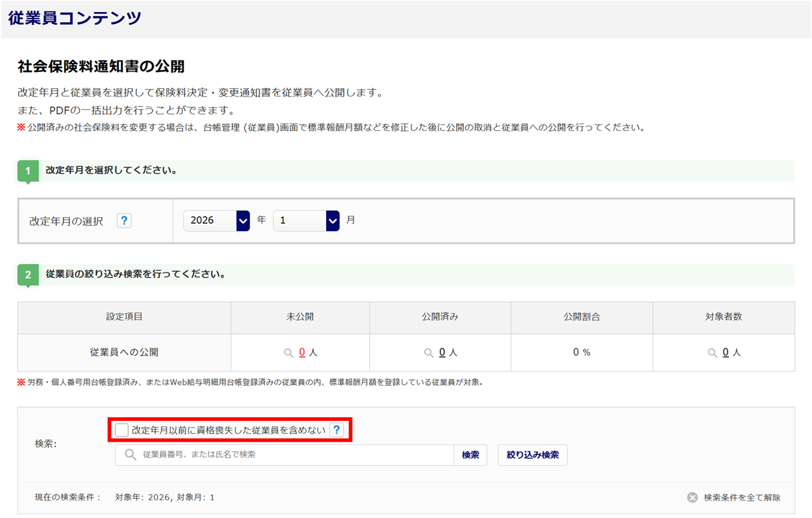The width and height of the screenshot is (812, 518).
Task: Click the 絞り込み検索 button
Action: pos(533,455)
